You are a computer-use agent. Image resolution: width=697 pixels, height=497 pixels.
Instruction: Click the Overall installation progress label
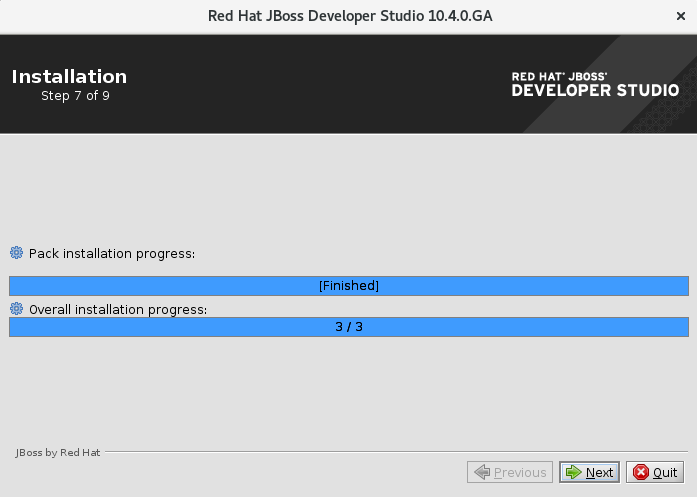point(118,309)
